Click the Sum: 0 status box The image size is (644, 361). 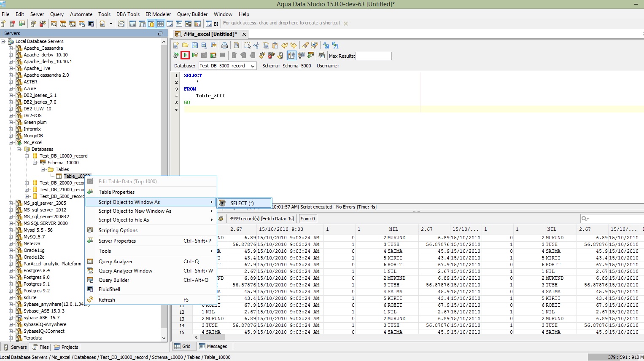pos(307,219)
